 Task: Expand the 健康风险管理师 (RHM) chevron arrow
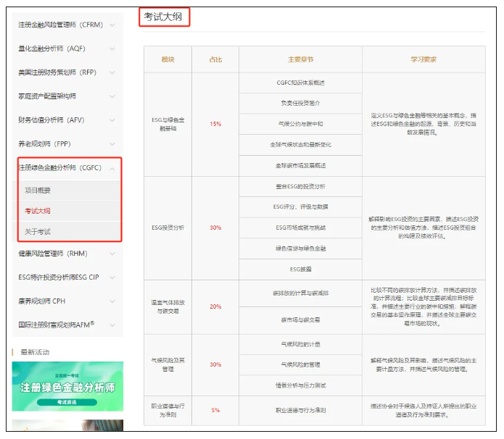[112, 254]
